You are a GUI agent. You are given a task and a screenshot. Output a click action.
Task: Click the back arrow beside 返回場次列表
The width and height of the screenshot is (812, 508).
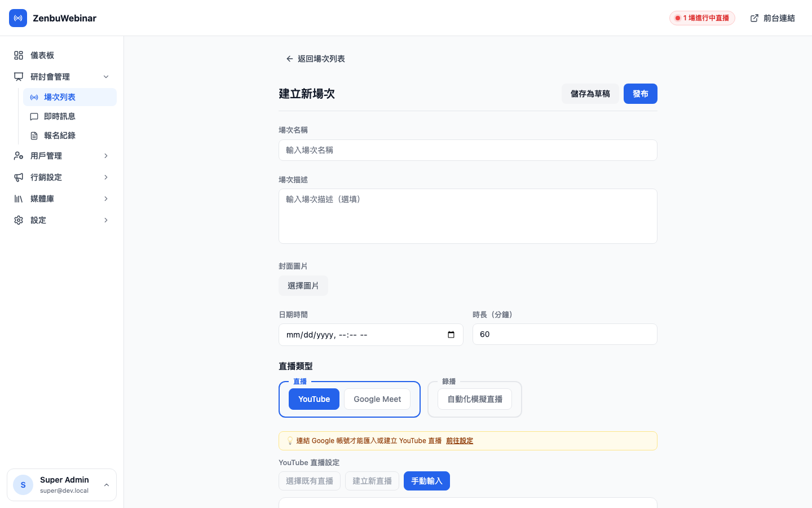point(289,59)
